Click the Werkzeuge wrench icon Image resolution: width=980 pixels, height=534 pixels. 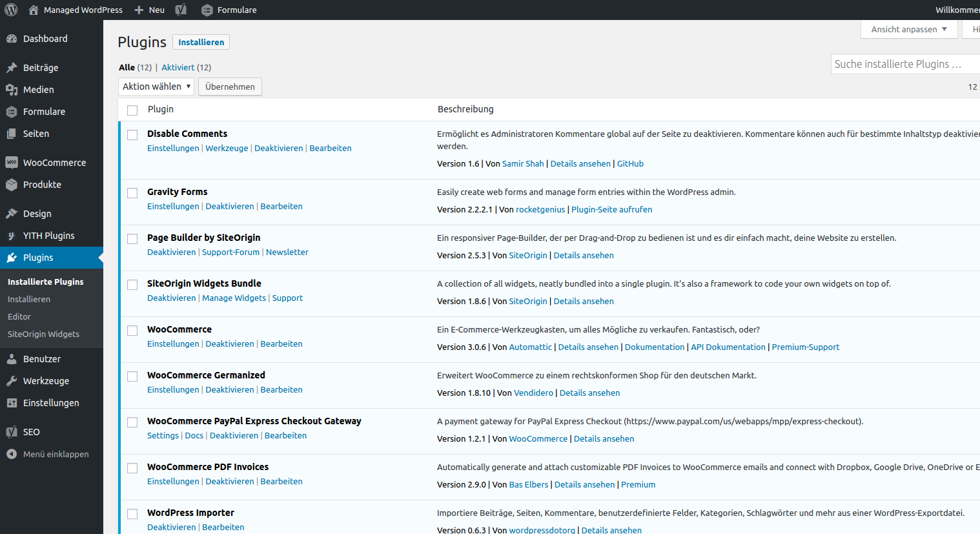(x=12, y=381)
